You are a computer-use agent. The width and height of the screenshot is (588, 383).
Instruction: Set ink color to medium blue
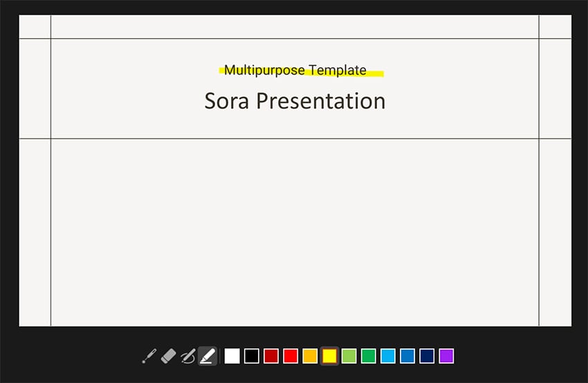coord(407,356)
